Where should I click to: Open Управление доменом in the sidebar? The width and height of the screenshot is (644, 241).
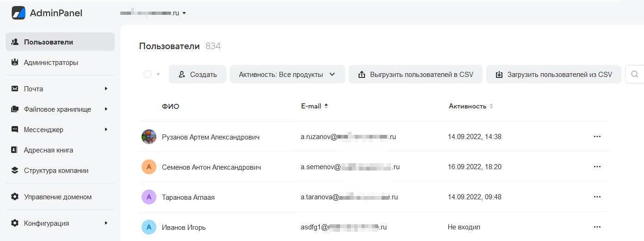click(57, 197)
